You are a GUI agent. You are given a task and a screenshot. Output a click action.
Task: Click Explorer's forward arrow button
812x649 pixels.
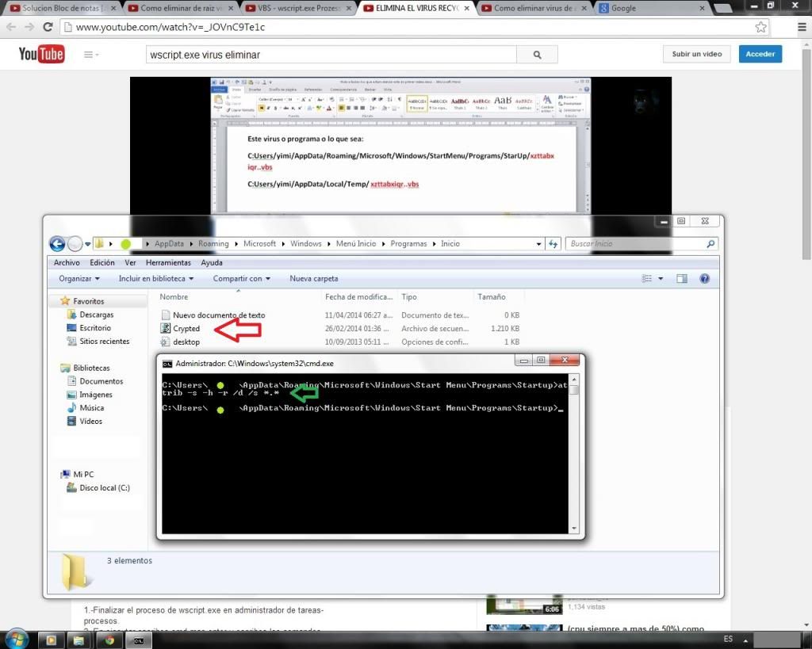point(75,243)
